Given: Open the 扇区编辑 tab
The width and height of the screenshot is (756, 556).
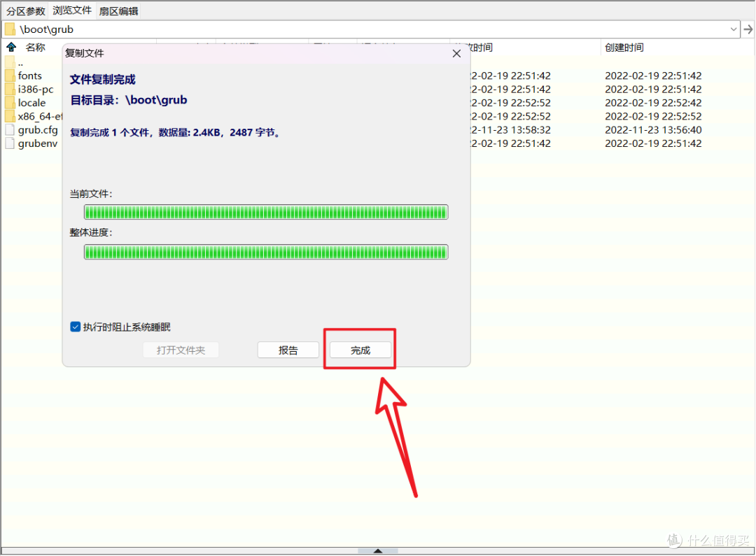Looking at the screenshot, I should pos(118,11).
